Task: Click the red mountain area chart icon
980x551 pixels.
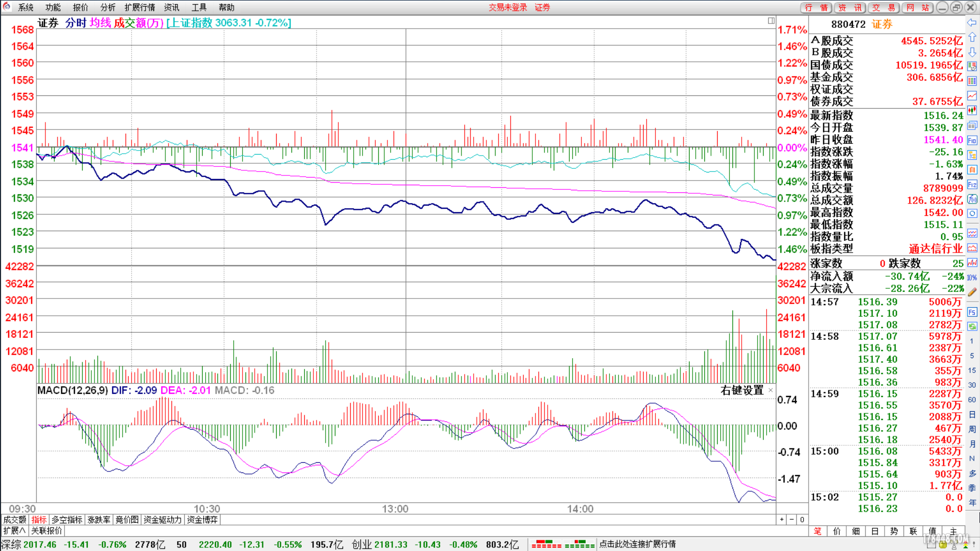Action: pos(972,248)
